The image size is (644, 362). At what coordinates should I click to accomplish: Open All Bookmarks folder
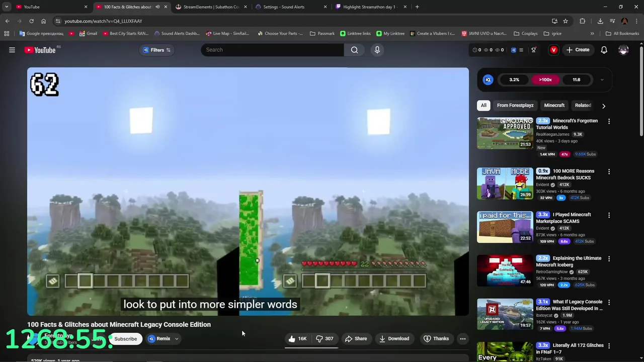622,34
